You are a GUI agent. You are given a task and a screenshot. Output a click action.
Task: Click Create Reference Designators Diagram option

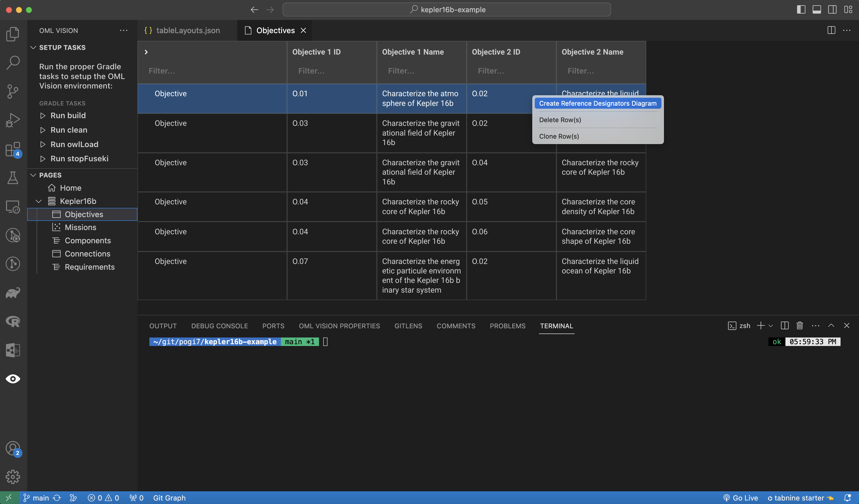(598, 103)
